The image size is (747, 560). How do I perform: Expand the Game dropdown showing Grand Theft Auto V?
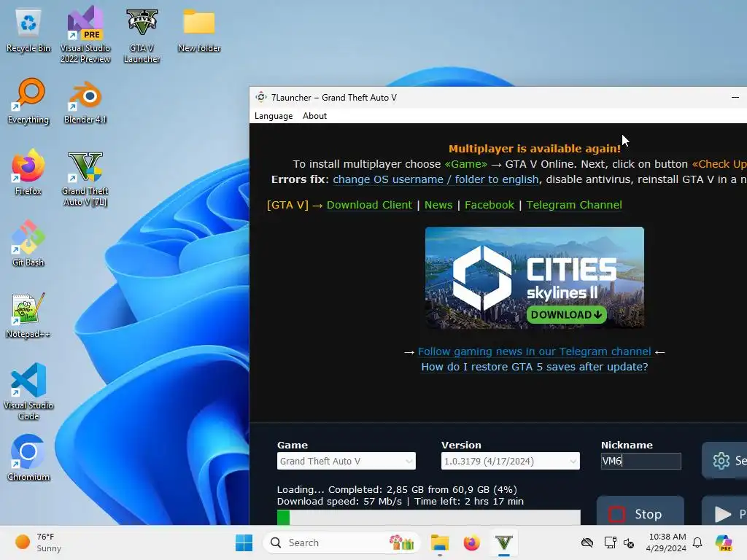click(x=347, y=461)
